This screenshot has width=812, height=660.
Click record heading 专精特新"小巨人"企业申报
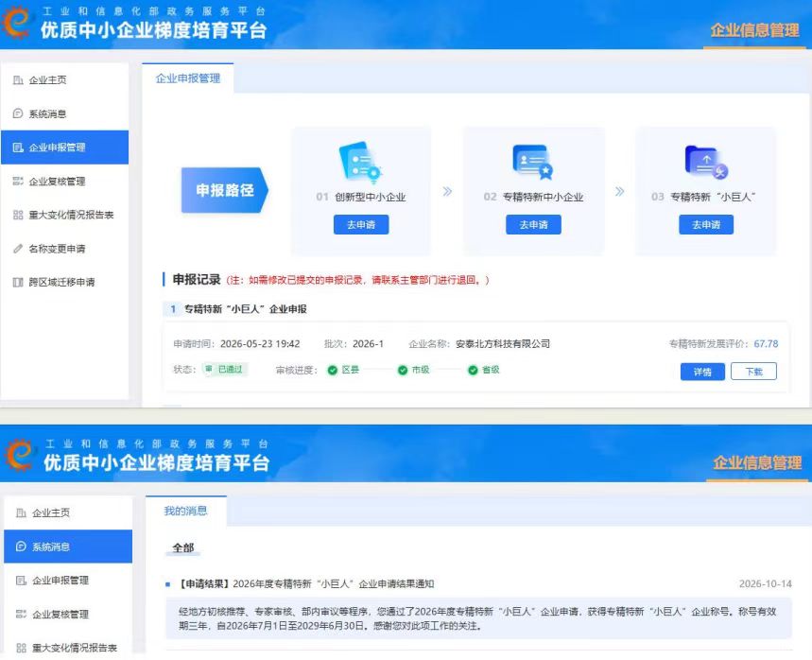pos(246,309)
